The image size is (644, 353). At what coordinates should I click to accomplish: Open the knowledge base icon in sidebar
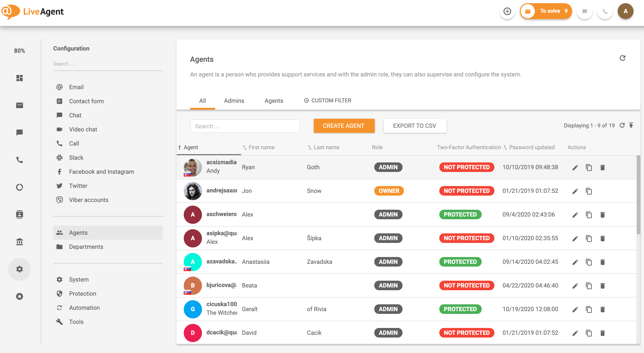20,242
